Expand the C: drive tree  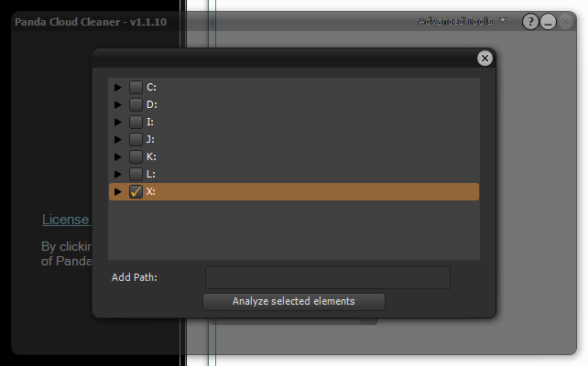pyautogui.click(x=118, y=87)
